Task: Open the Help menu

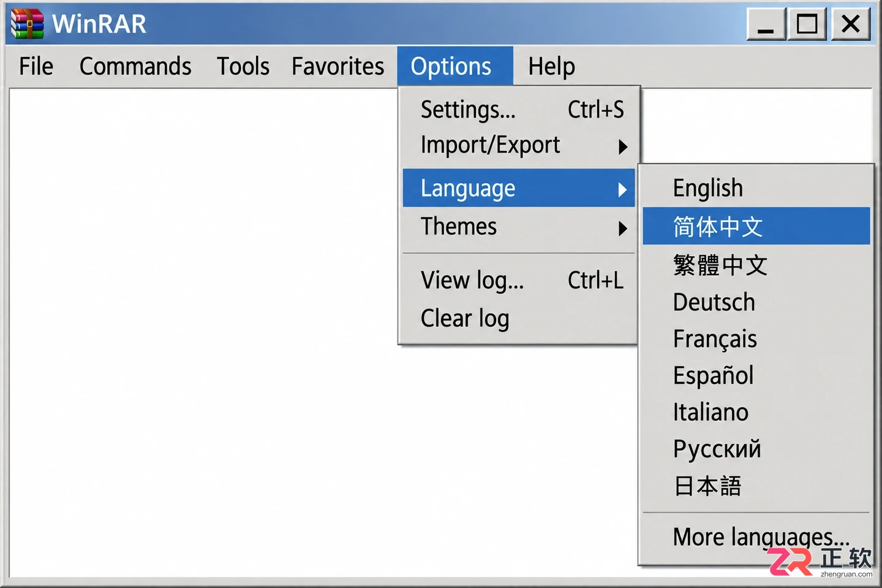Action: tap(551, 66)
